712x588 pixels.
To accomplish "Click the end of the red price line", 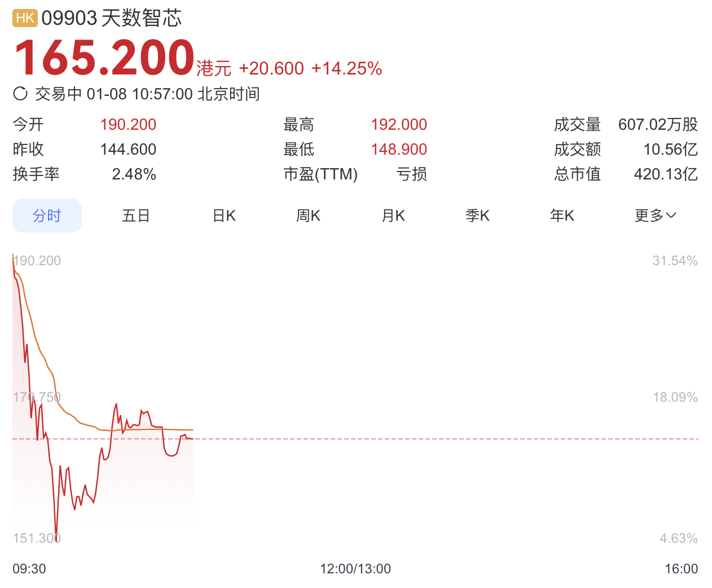I will point(193,438).
